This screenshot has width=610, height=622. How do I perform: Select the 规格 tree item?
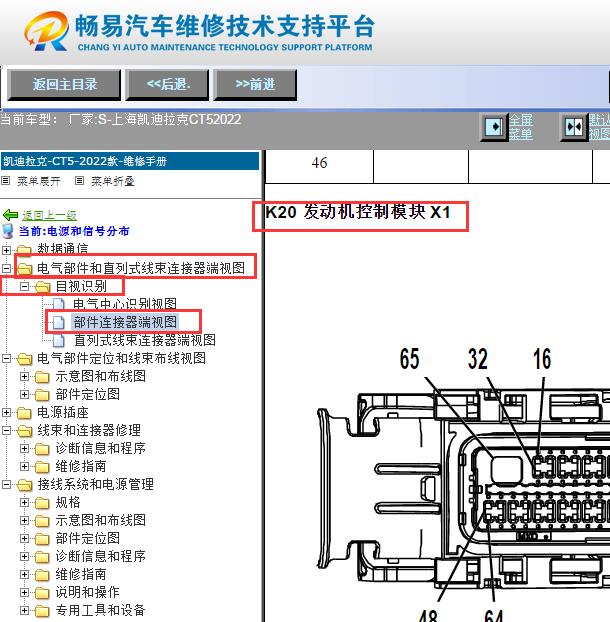point(68,502)
